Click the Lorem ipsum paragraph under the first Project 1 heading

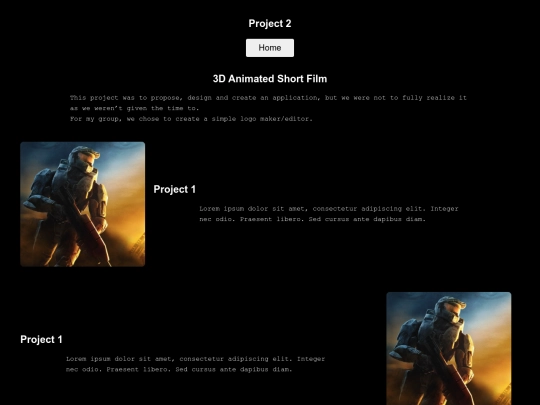[x=329, y=214]
